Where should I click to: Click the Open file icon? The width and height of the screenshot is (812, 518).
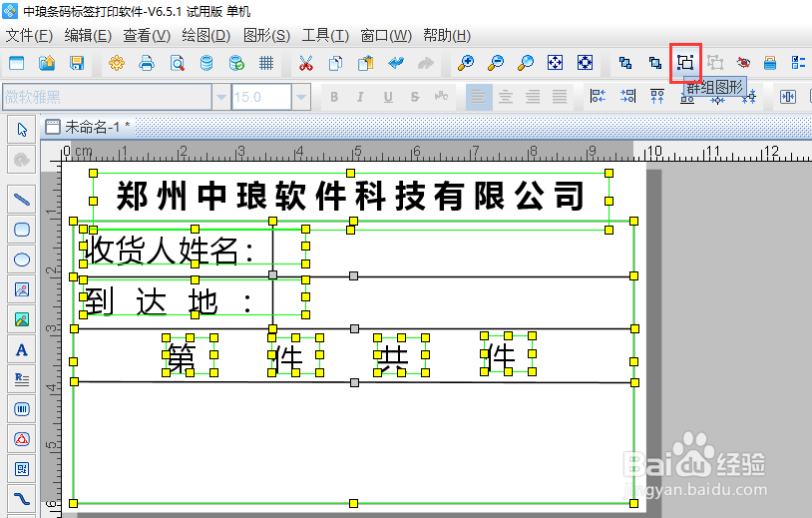coord(47,63)
